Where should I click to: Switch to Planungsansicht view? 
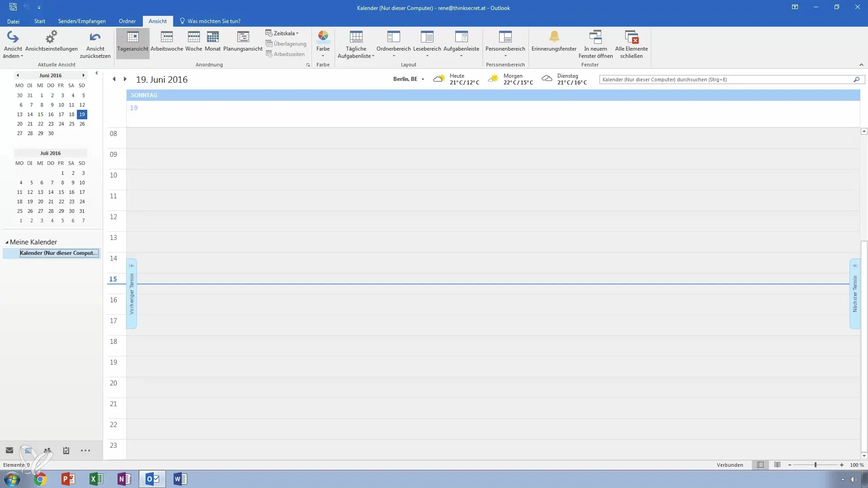coord(243,41)
